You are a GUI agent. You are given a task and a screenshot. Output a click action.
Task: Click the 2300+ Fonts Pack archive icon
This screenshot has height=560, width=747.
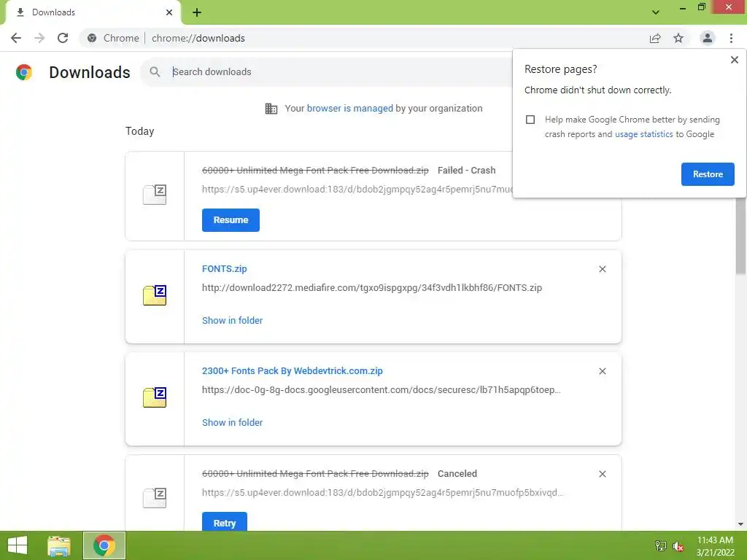click(x=155, y=397)
